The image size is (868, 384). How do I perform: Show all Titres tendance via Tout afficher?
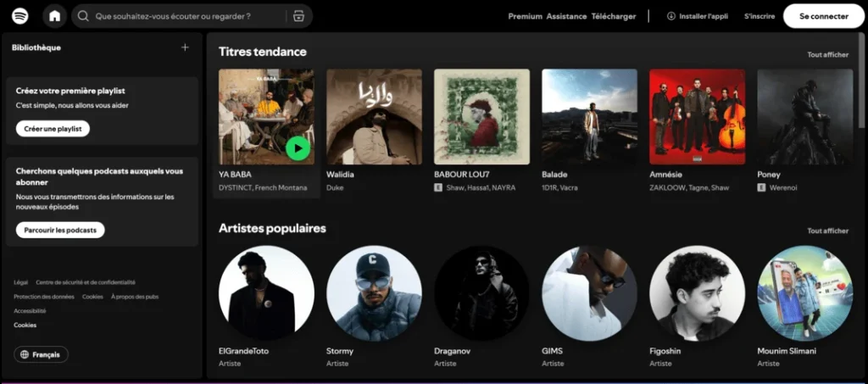tap(827, 55)
